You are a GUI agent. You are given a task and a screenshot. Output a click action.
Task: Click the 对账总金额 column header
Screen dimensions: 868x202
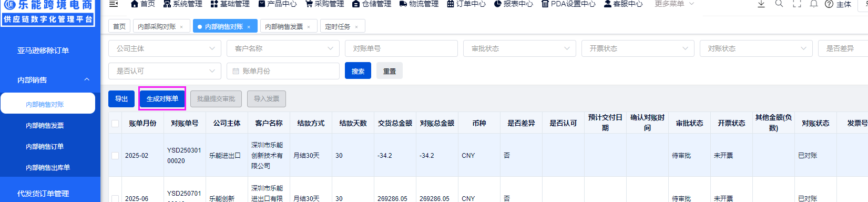[x=437, y=123]
